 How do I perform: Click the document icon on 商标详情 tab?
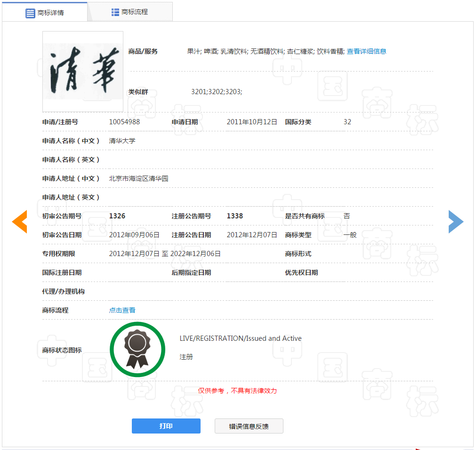tap(30, 13)
